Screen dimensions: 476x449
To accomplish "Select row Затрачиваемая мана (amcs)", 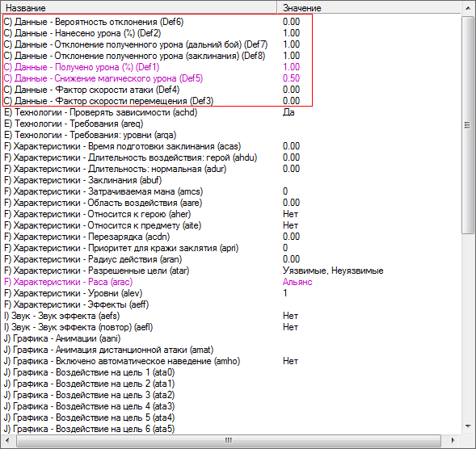I will 230,191.
